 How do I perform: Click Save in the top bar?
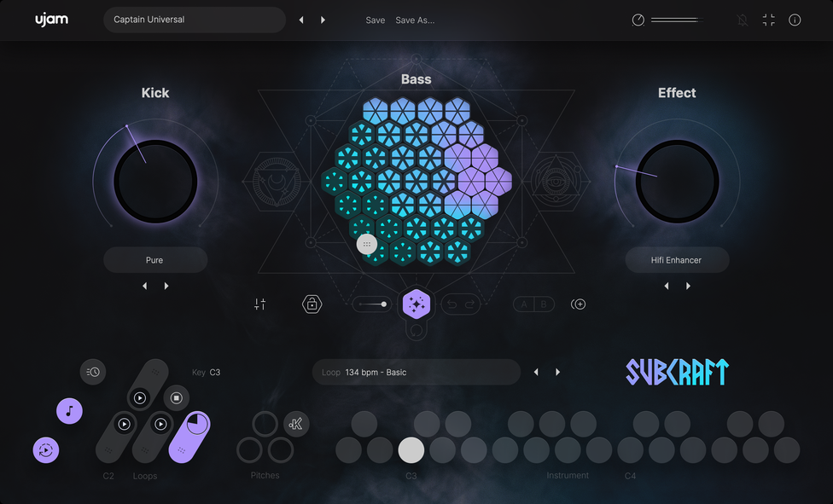click(x=376, y=20)
